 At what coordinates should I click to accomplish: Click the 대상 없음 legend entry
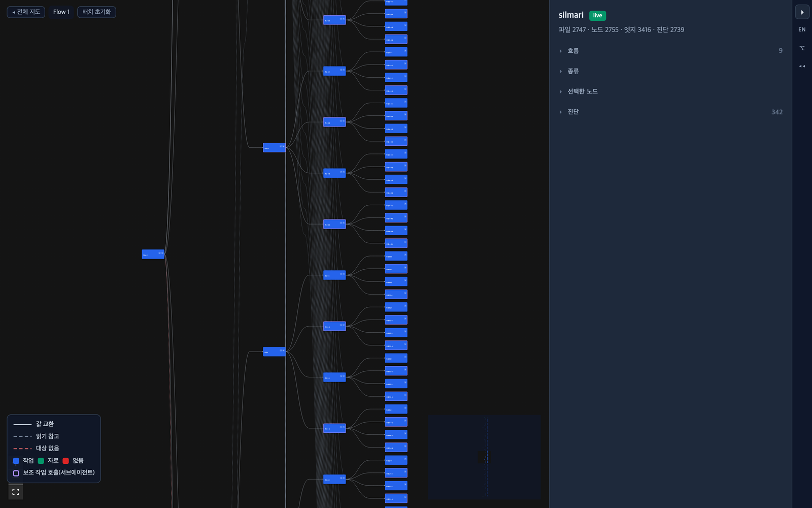pyautogui.click(x=36, y=449)
